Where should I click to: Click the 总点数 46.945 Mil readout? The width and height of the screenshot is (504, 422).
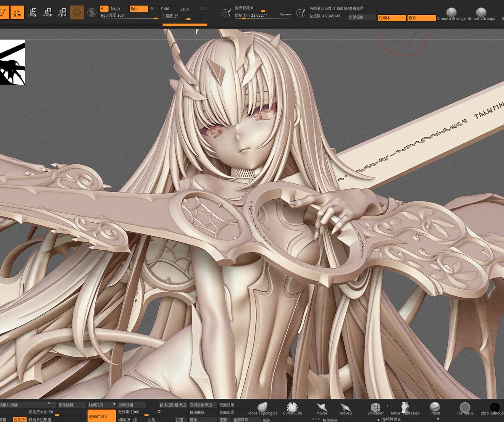tap(325, 16)
